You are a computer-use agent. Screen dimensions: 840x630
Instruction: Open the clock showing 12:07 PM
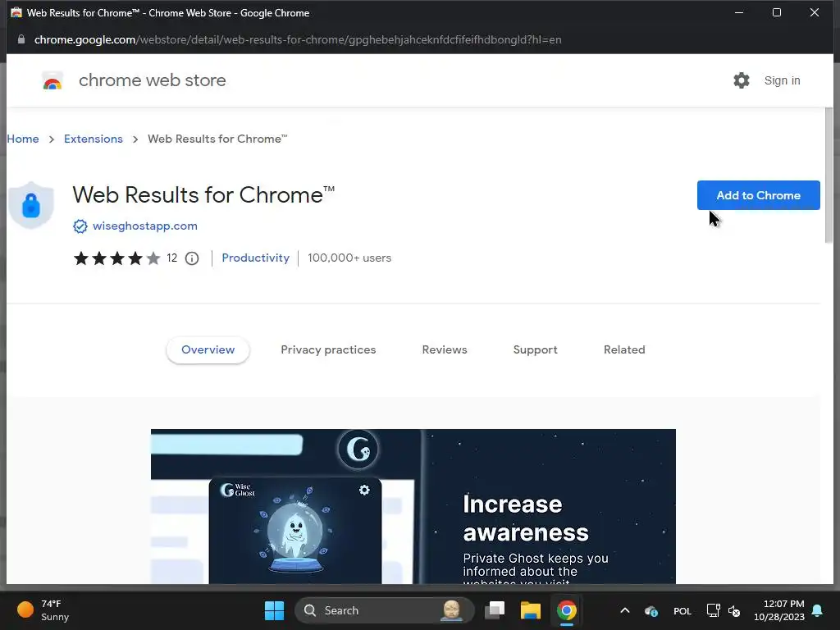coord(779,610)
